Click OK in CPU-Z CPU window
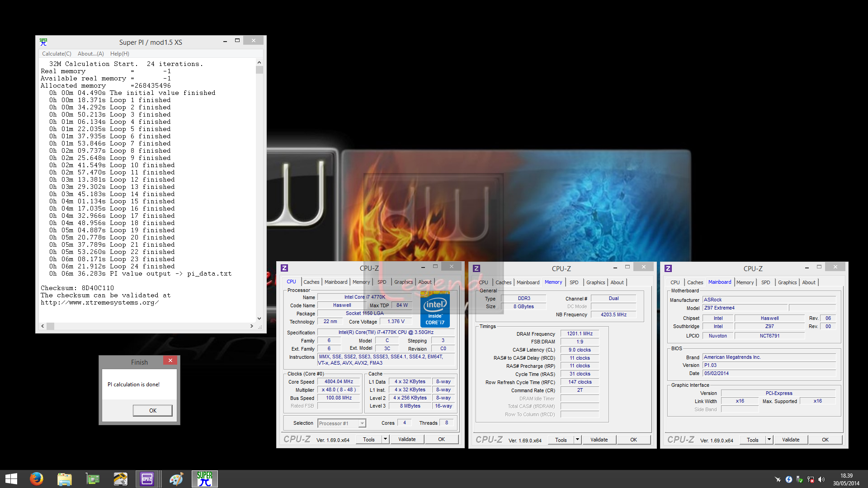 tap(442, 439)
